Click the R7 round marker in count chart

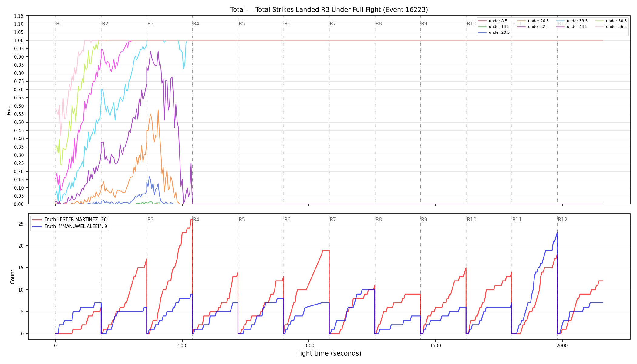pyautogui.click(x=333, y=220)
